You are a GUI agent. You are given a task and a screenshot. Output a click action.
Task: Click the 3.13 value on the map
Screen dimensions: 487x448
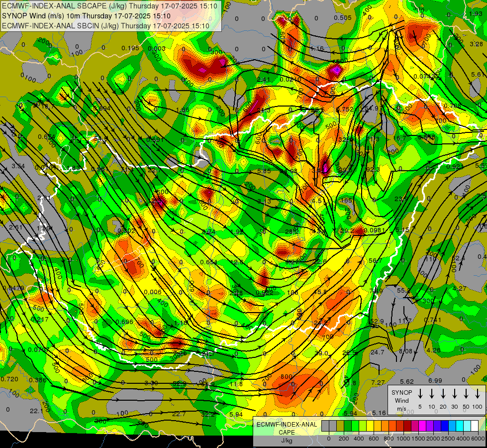click(264, 202)
